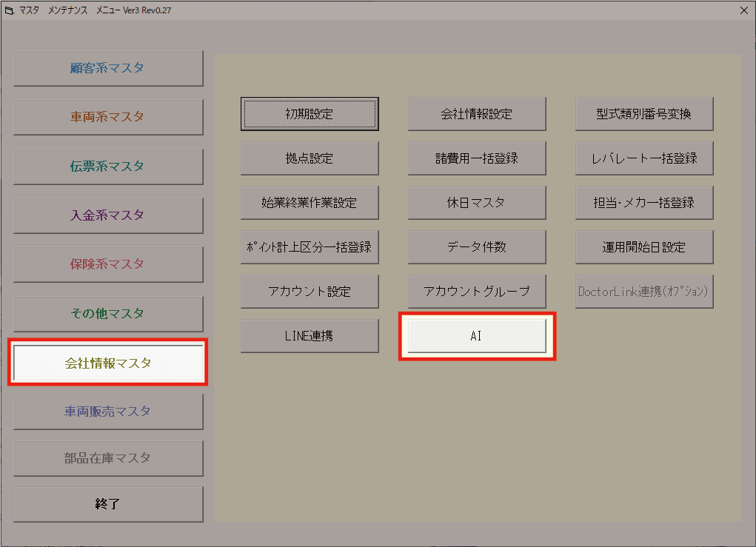
Task: Launch 型式類別番号変換
Action: (x=644, y=114)
